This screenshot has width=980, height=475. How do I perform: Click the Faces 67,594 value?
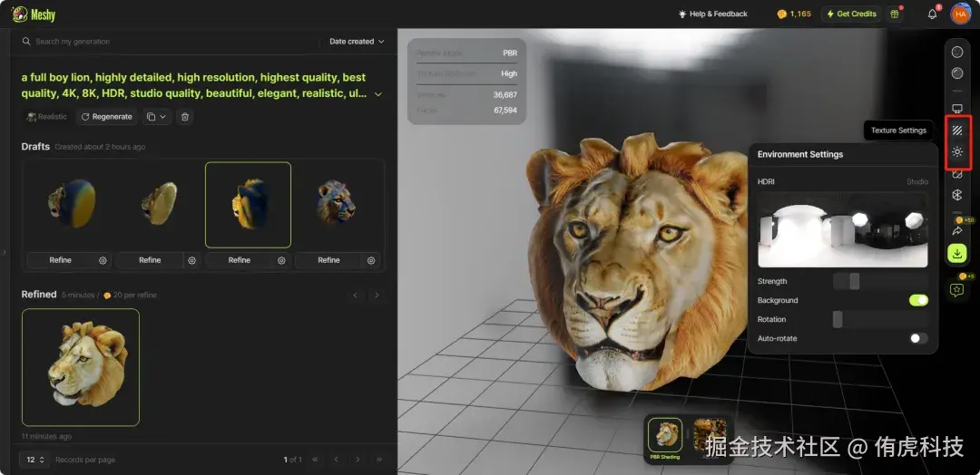[505, 111]
